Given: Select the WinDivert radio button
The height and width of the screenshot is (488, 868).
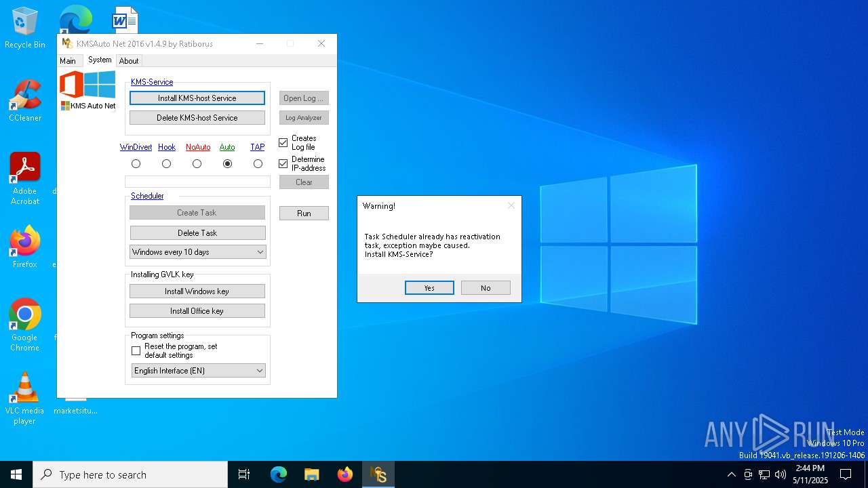Looking at the screenshot, I should pos(136,163).
